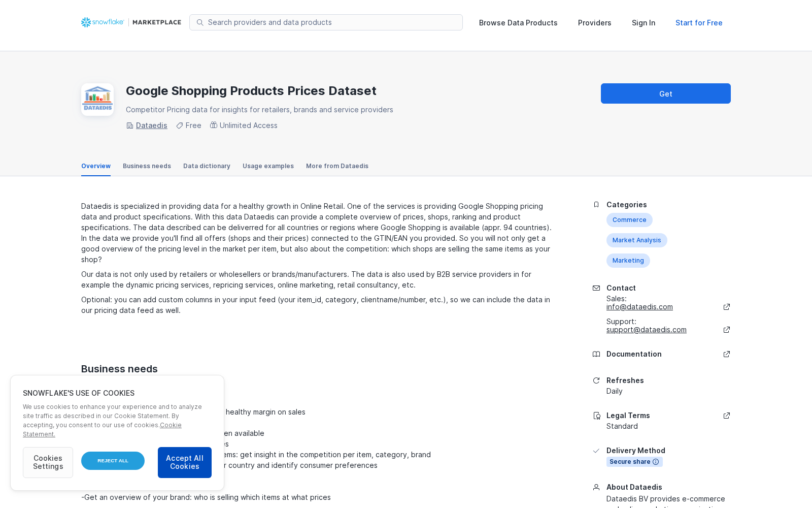Click the Contact envelope icon
Viewport: 812px width, 508px height.
596,288
